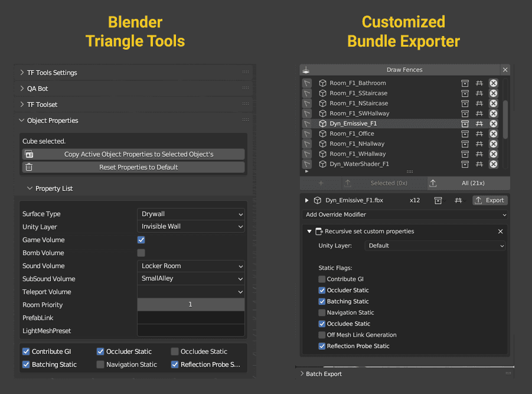The width and height of the screenshot is (532, 394).
Task: Toggle Batching Static in Object Properties
Action: [x=26, y=364]
